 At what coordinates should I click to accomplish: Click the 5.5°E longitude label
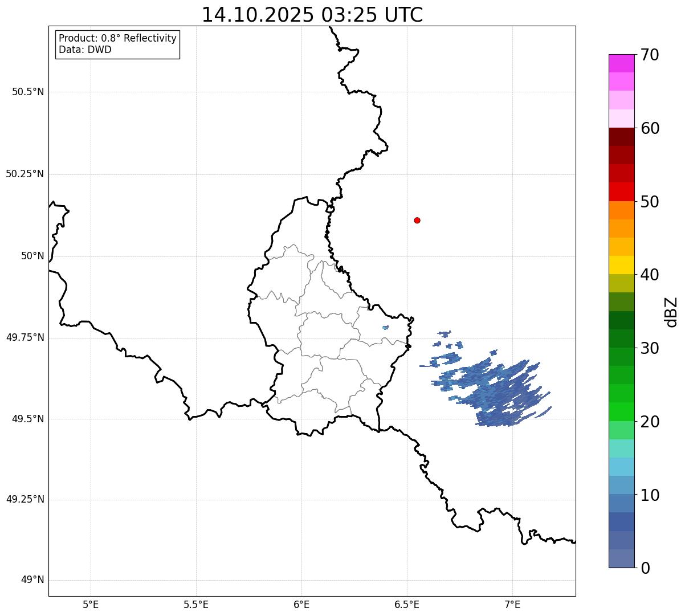(x=196, y=605)
